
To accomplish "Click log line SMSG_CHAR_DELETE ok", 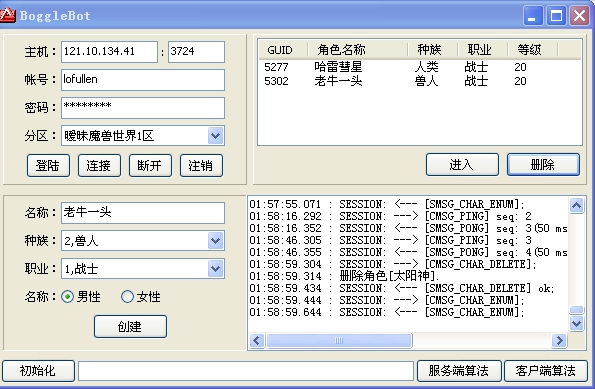I will pos(402,288).
